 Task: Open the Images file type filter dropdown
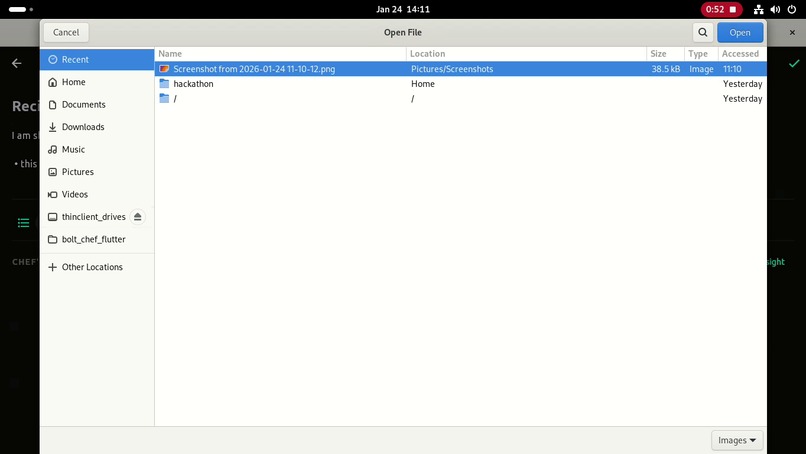[x=737, y=441]
